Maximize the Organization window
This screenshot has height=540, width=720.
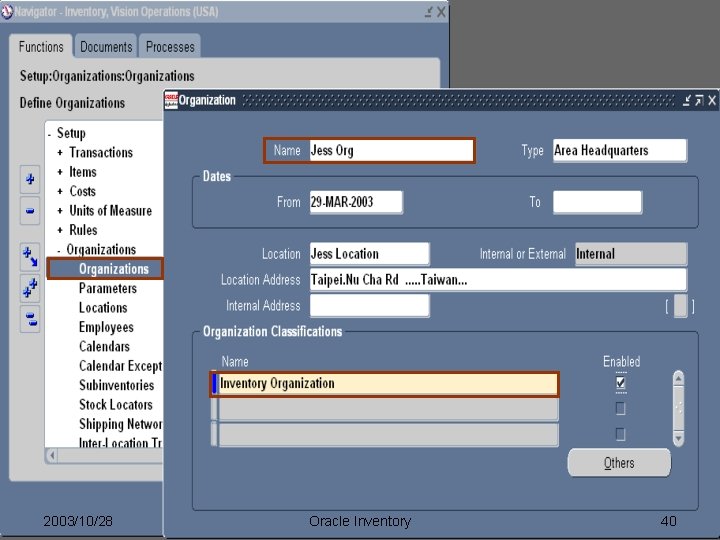[x=699, y=100]
